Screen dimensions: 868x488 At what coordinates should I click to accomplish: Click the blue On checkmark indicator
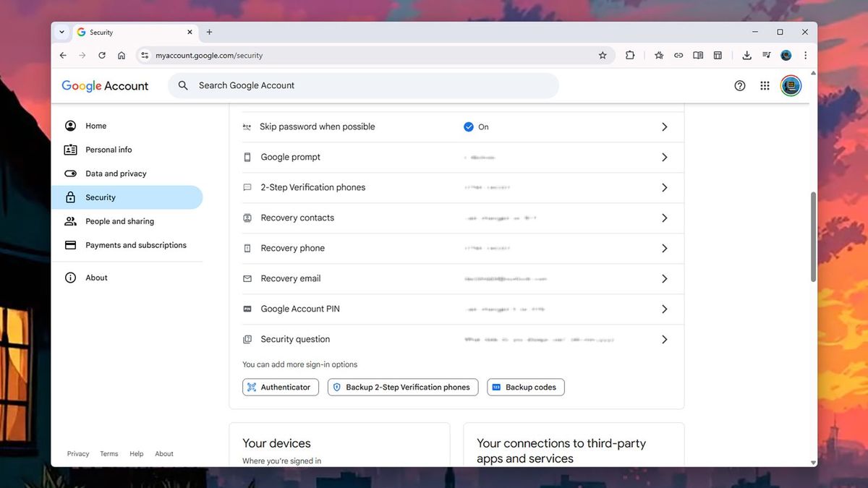(x=469, y=127)
